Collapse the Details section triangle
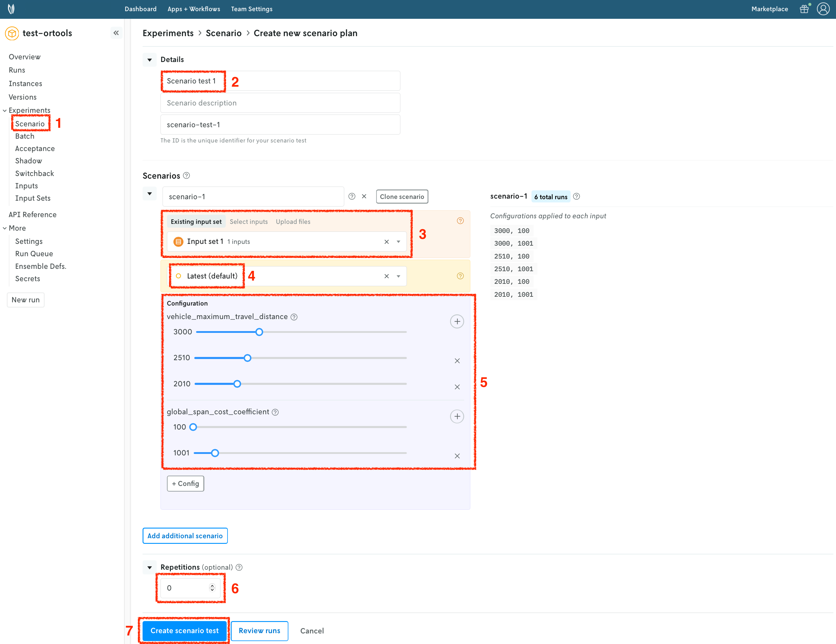 tap(150, 60)
